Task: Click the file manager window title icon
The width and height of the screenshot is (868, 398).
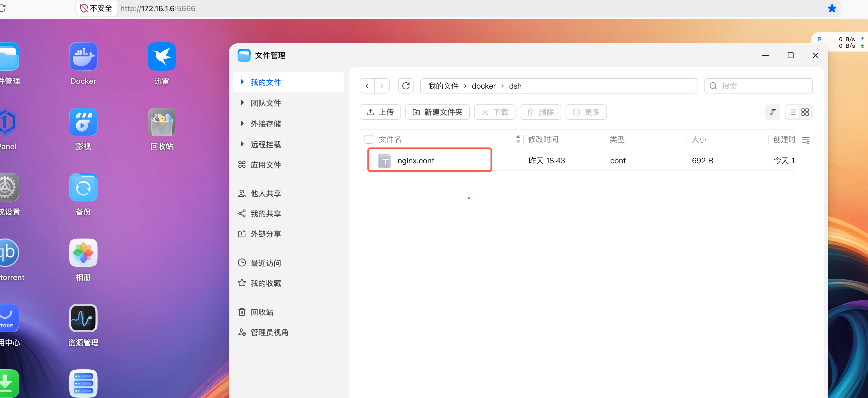Action: (244, 55)
